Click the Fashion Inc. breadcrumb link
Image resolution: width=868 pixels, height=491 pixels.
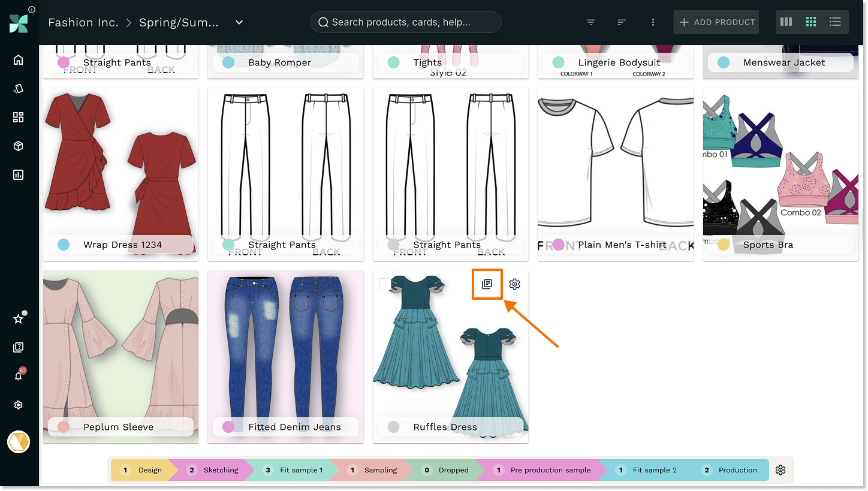[x=83, y=23]
